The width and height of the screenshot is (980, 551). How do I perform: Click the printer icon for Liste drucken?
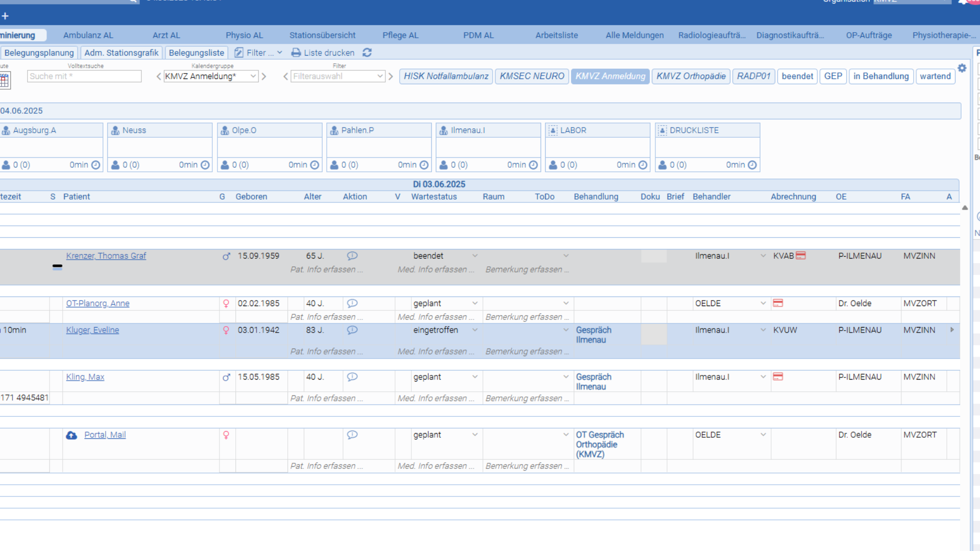296,53
